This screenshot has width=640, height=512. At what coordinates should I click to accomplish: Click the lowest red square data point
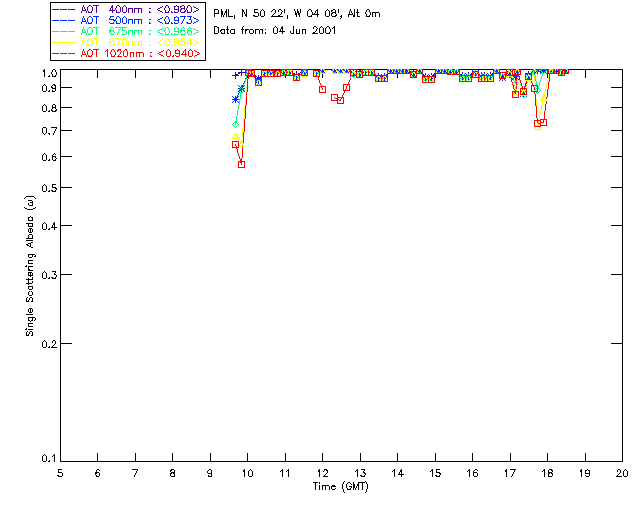pyautogui.click(x=242, y=165)
